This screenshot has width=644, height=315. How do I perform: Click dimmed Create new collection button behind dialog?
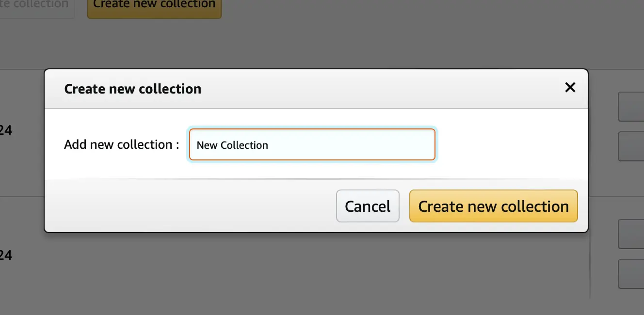pyautogui.click(x=154, y=6)
